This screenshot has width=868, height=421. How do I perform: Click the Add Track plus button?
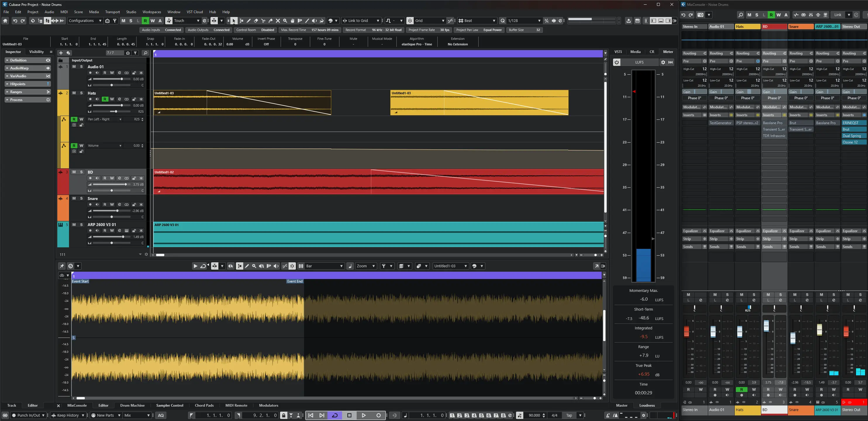tap(61, 53)
